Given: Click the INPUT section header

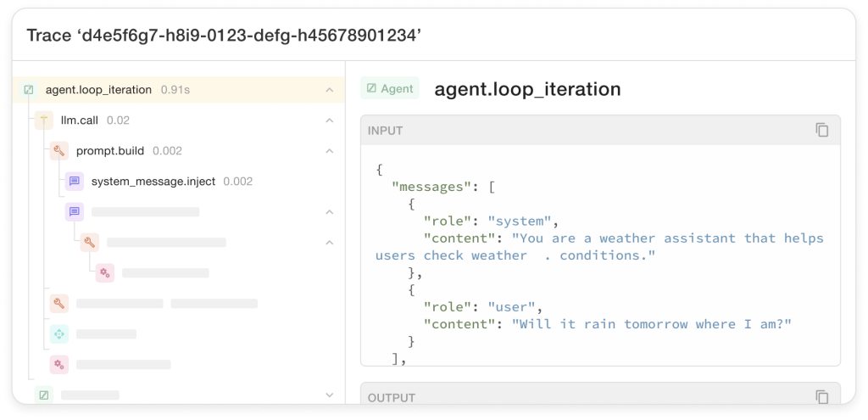Looking at the screenshot, I should [601, 130].
